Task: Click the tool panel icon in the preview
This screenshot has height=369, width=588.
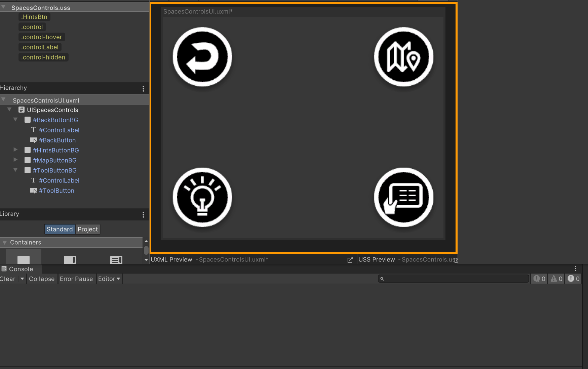Action: 403,198
